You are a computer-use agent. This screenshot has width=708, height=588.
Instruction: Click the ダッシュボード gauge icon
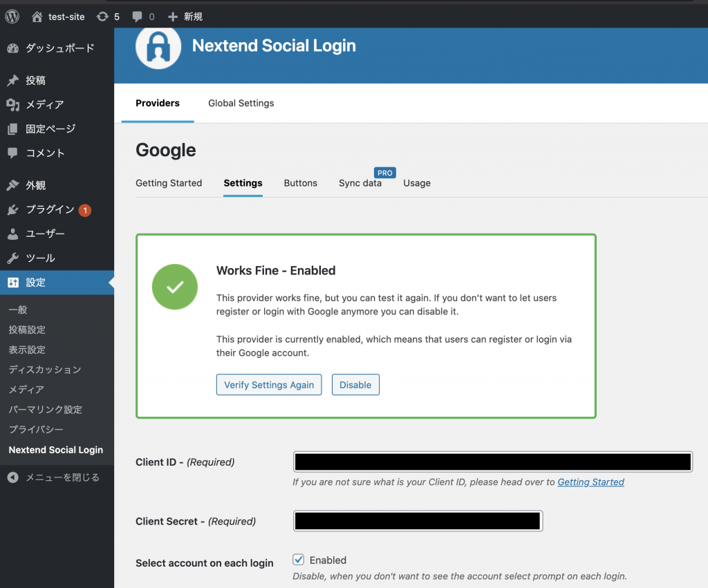tap(12, 48)
